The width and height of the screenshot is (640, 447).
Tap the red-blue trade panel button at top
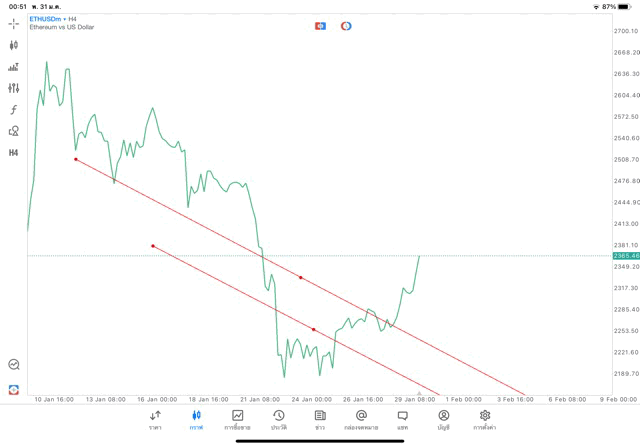(320, 26)
